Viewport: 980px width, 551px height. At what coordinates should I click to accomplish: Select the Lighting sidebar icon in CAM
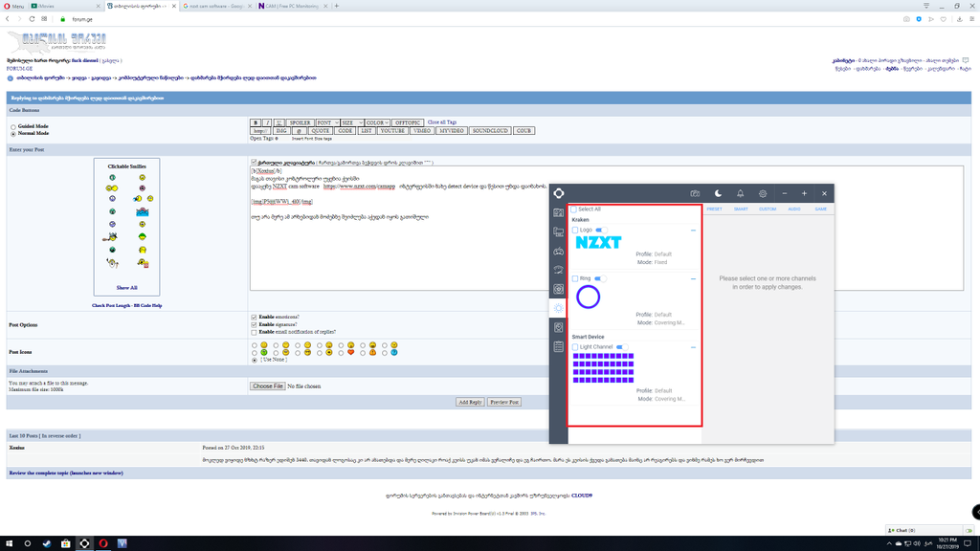(559, 308)
